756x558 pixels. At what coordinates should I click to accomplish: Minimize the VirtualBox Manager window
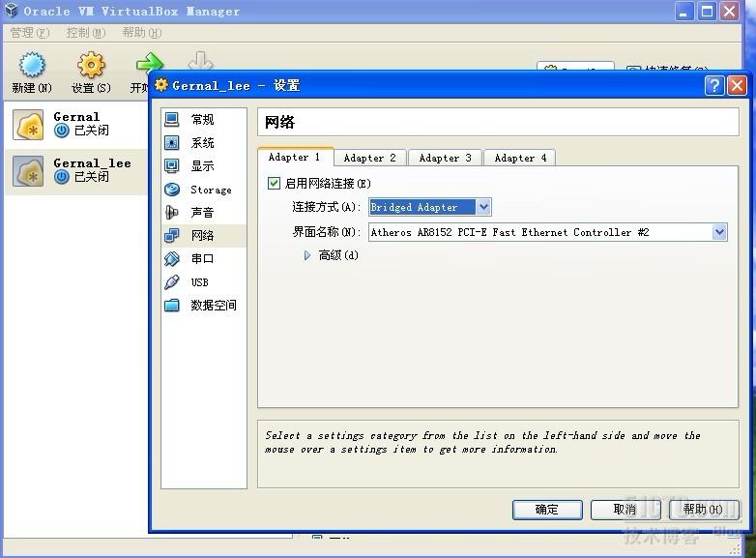pos(683,11)
